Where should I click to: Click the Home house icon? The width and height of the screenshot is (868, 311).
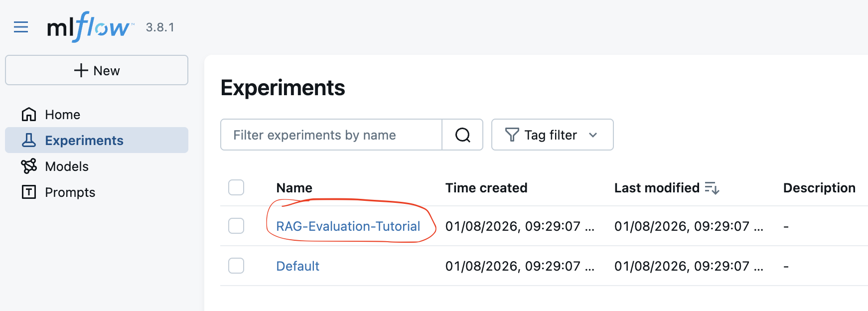(x=29, y=115)
